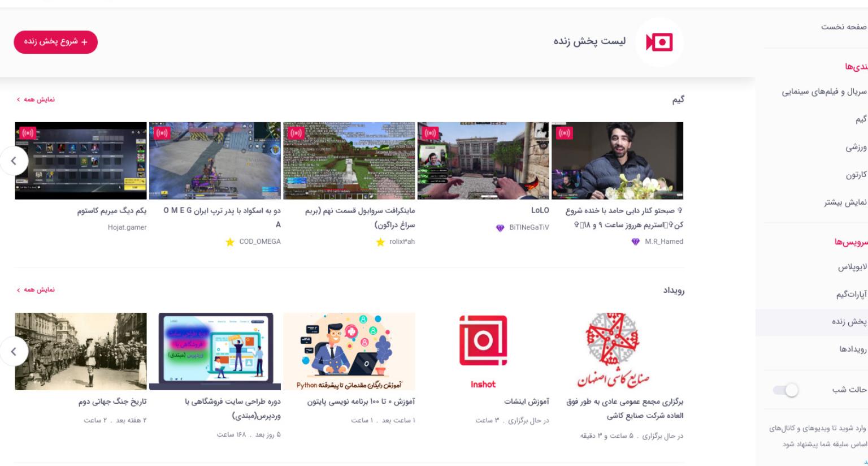868x466 pixels.
Task: Click the star icon beside rolix3ah
Action: 380,242
